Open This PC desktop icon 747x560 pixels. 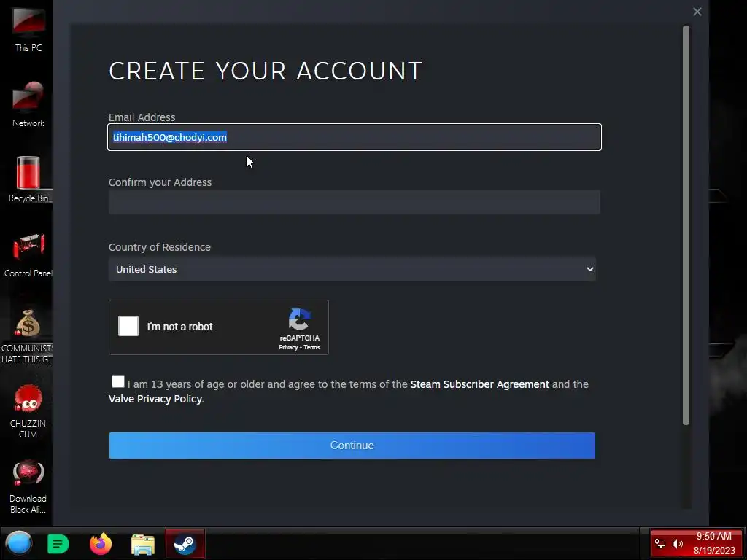(x=28, y=28)
